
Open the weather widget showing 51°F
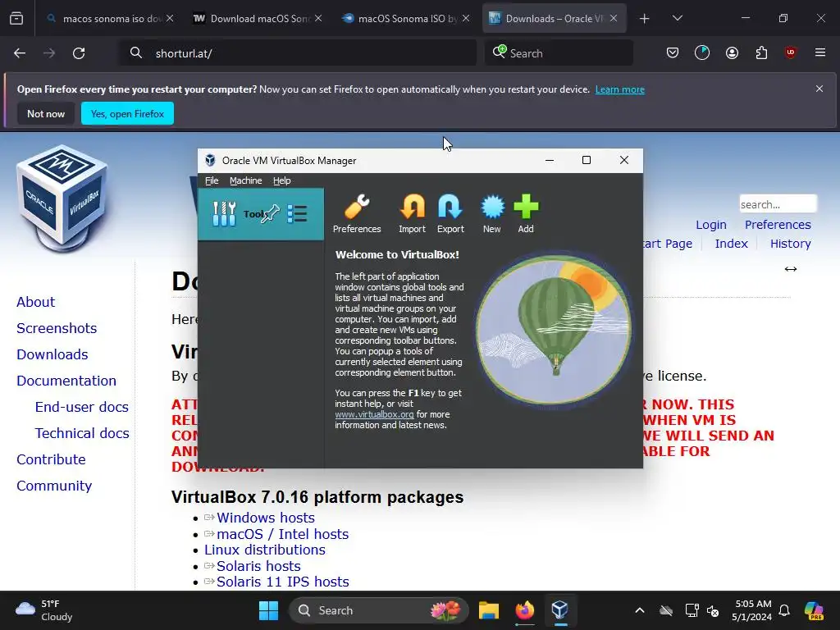click(44, 610)
